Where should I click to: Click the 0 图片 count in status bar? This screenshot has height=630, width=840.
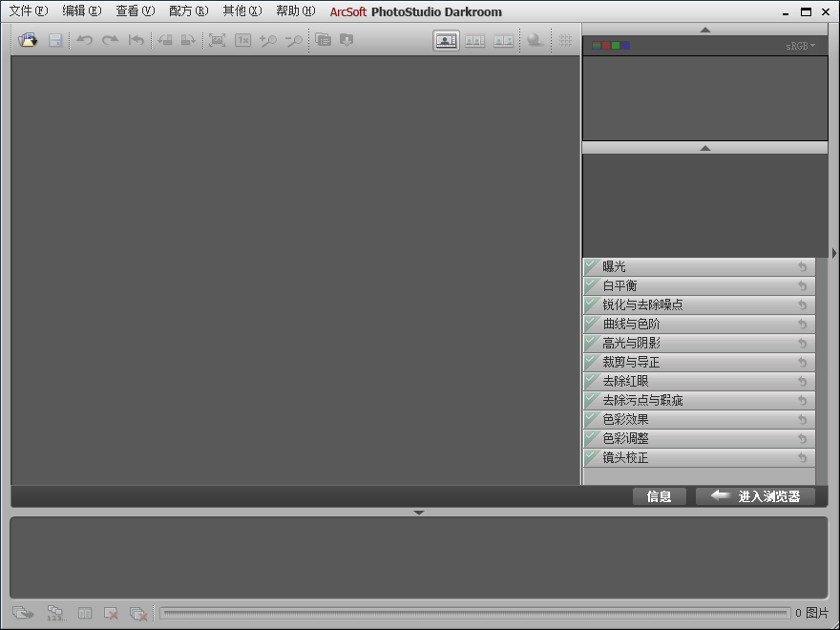[811, 613]
